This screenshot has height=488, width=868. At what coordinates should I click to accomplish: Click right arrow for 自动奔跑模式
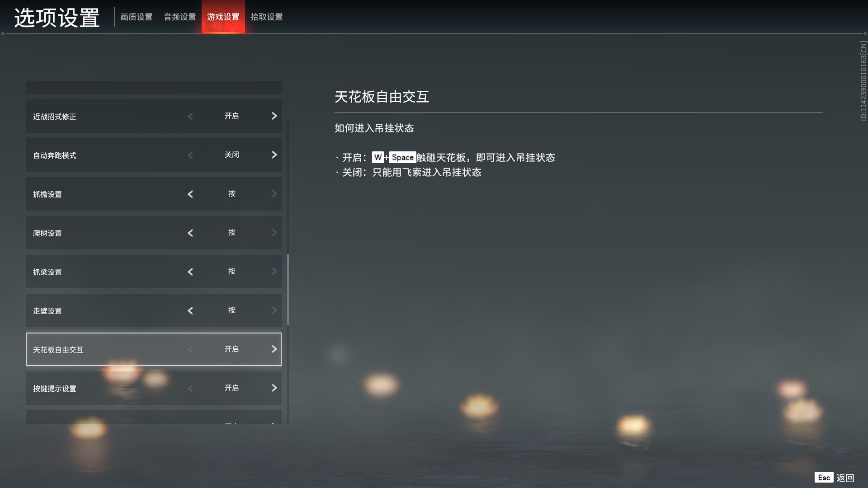[274, 155]
